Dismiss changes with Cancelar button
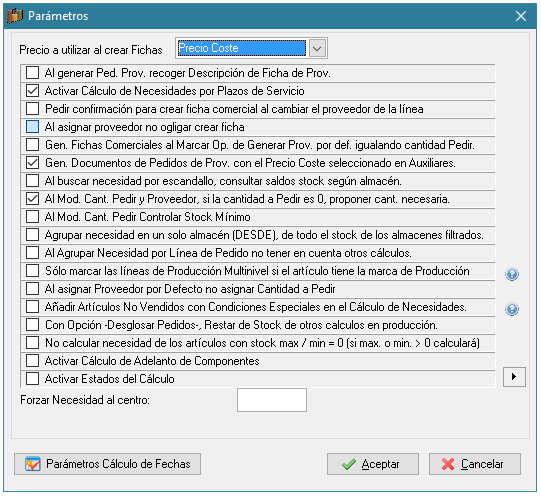 click(x=475, y=464)
